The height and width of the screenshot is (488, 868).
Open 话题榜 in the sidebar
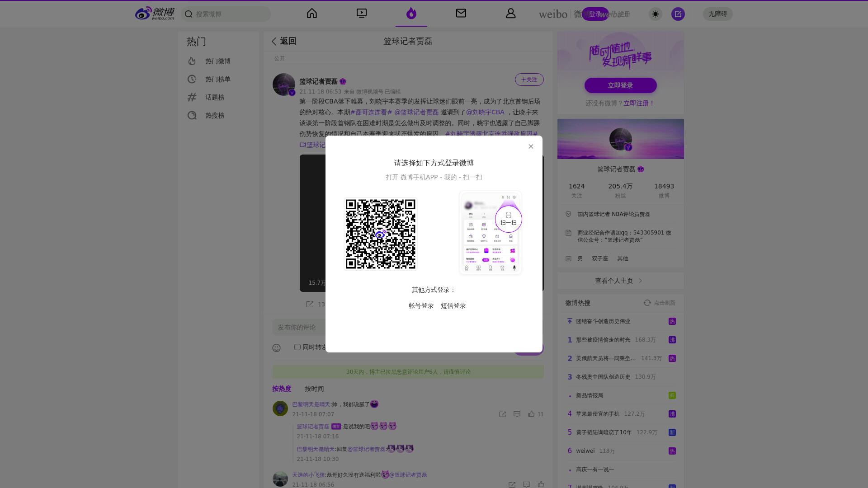pyautogui.click(x=218, y=97)
